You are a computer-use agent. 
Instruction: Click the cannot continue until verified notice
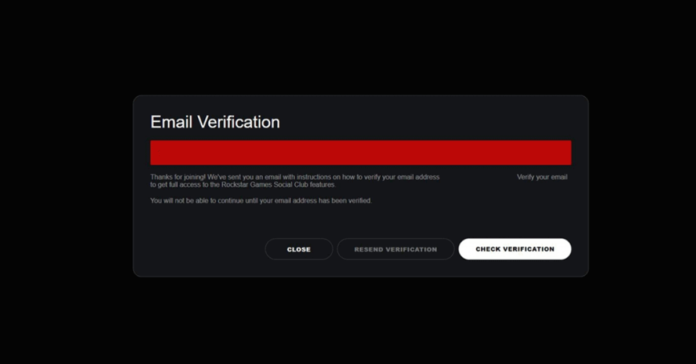point(261,201)
